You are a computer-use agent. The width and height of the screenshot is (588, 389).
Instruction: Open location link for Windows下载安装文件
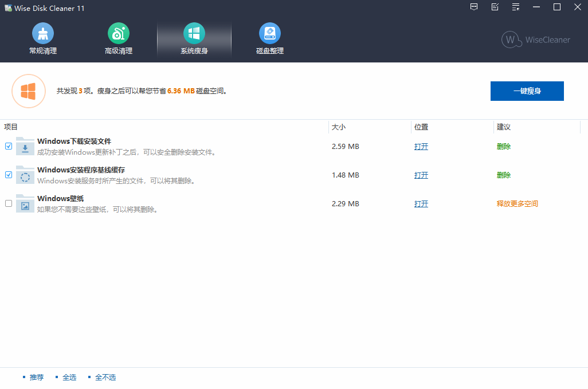(421, 147)
